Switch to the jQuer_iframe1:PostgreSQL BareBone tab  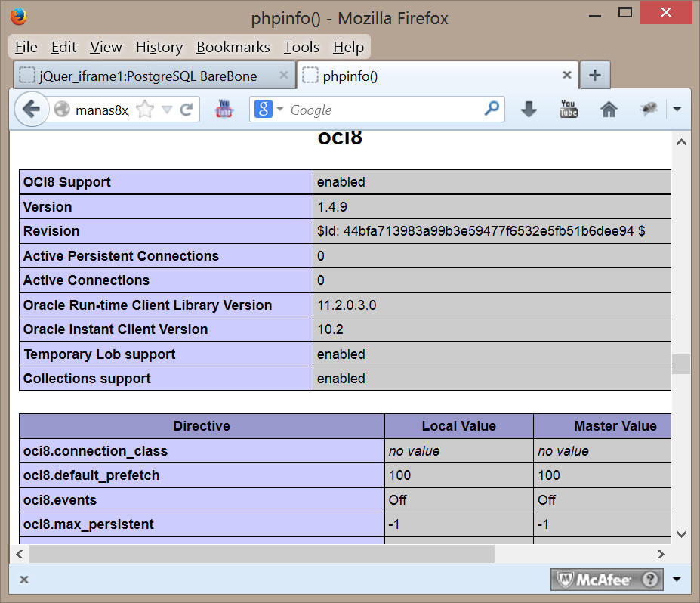click(148, 76)
